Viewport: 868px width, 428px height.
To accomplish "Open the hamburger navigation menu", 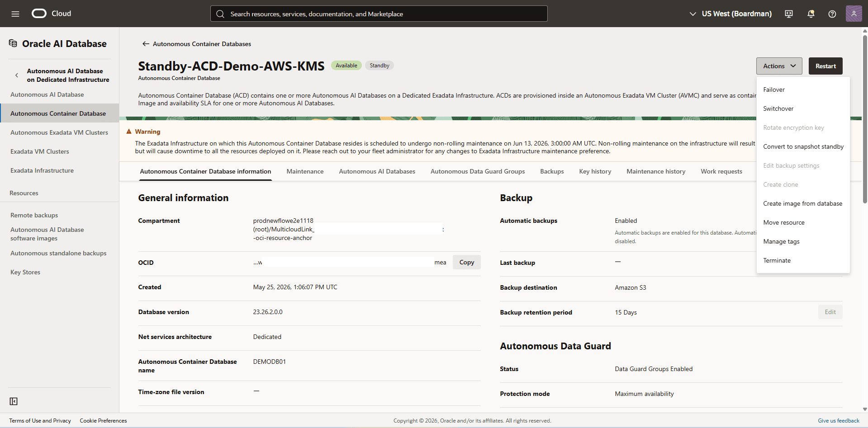I will click(15, 14).
